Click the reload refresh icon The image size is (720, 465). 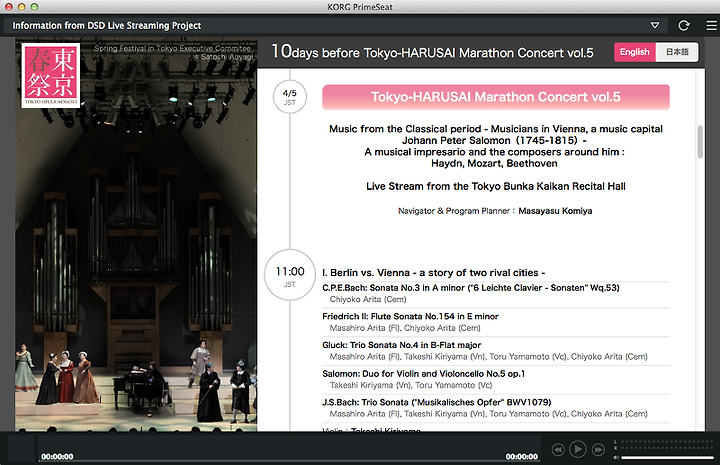[684, 25]
